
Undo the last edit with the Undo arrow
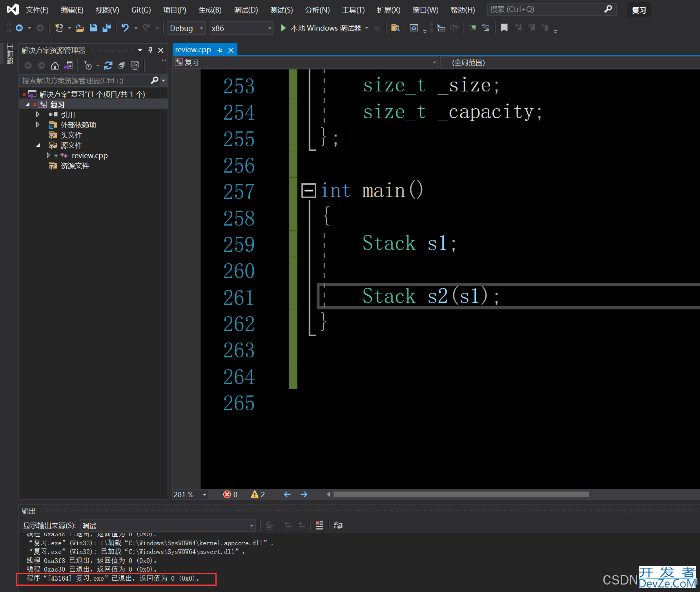point(125,28)
